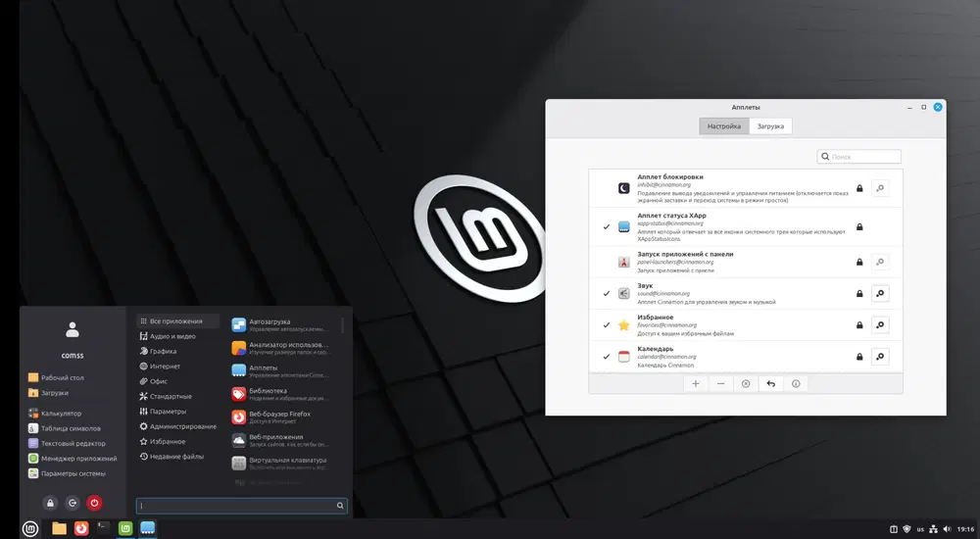
Task: Open settings gear for the Звук applet
Action: 880,293
